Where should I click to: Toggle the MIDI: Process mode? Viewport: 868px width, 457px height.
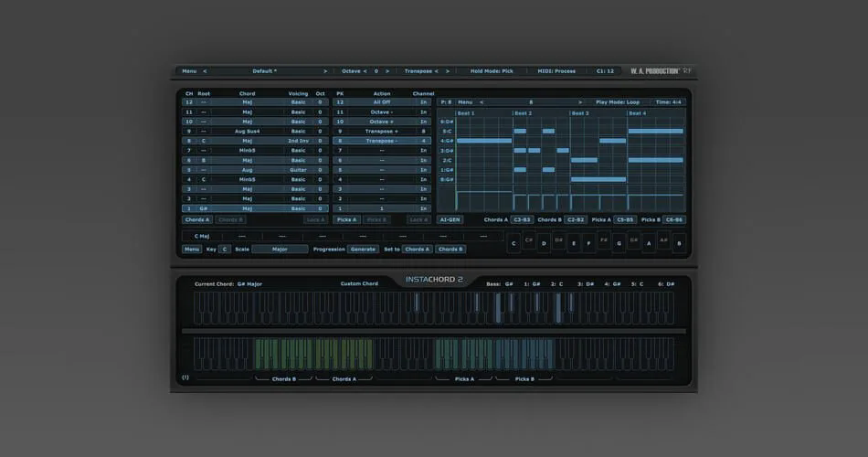pyautogui.click(x=556, y=71)
